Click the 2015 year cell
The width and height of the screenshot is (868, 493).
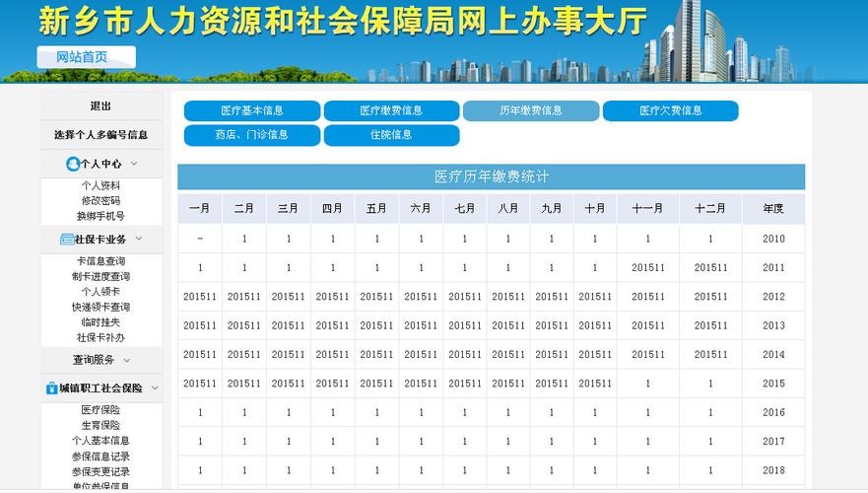coord(773,384)
